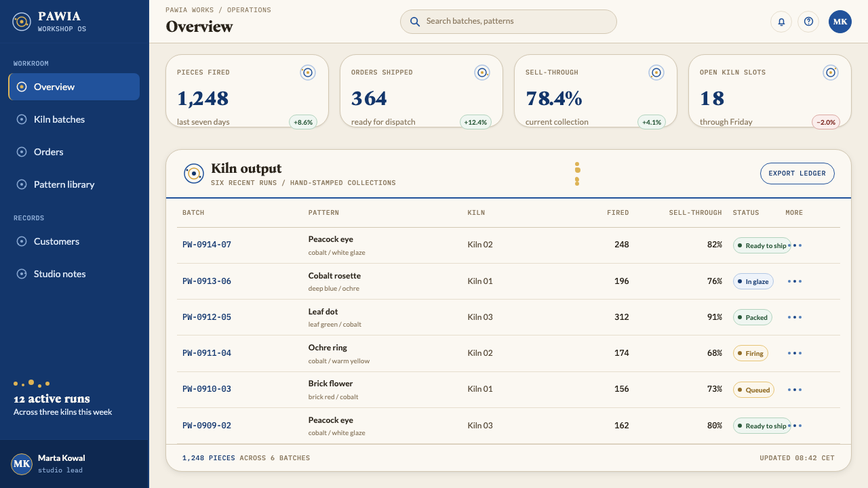Open batch link PW-0914-07
This screenshot has width=868, height=488.
[207, 245]
